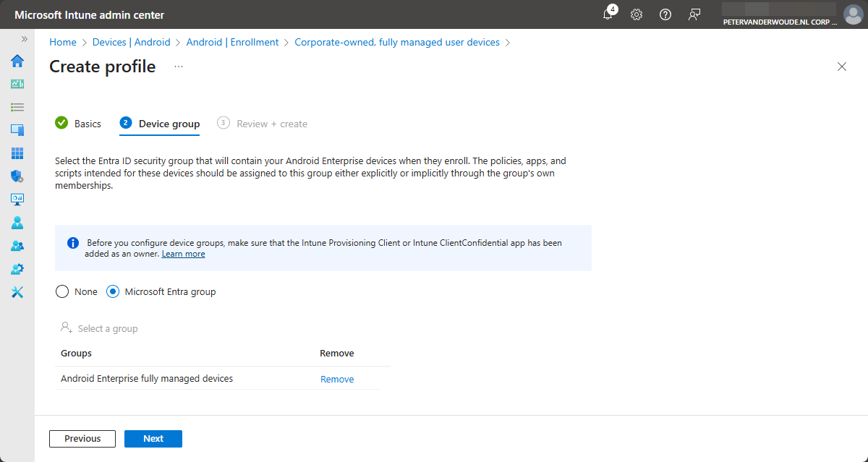Expand the left navigation sidebar chevron
The width and height of the screenshot is (868, 462).
click(24, 39)
